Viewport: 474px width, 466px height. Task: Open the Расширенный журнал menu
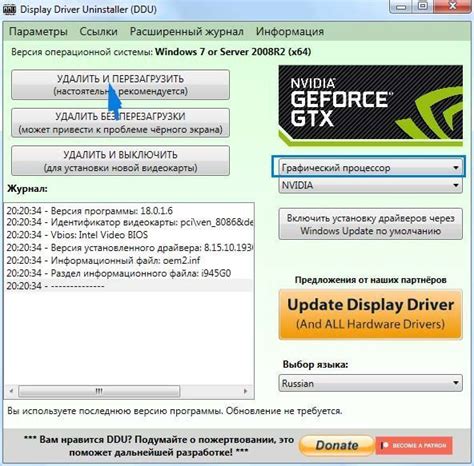[x=187, y=32]
